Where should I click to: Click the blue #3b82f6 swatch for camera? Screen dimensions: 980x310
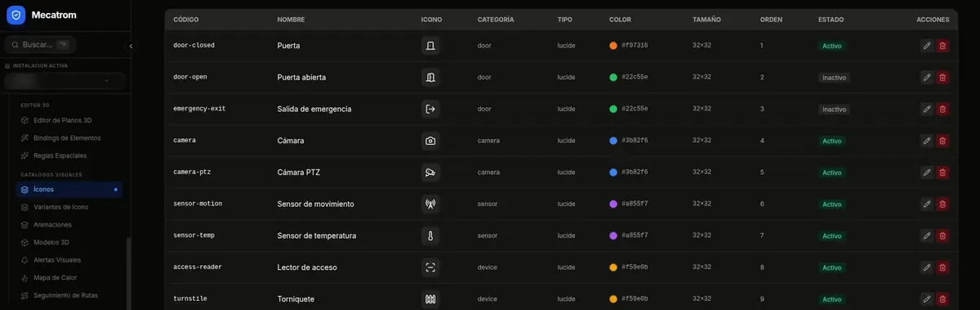tap(613, 141)
